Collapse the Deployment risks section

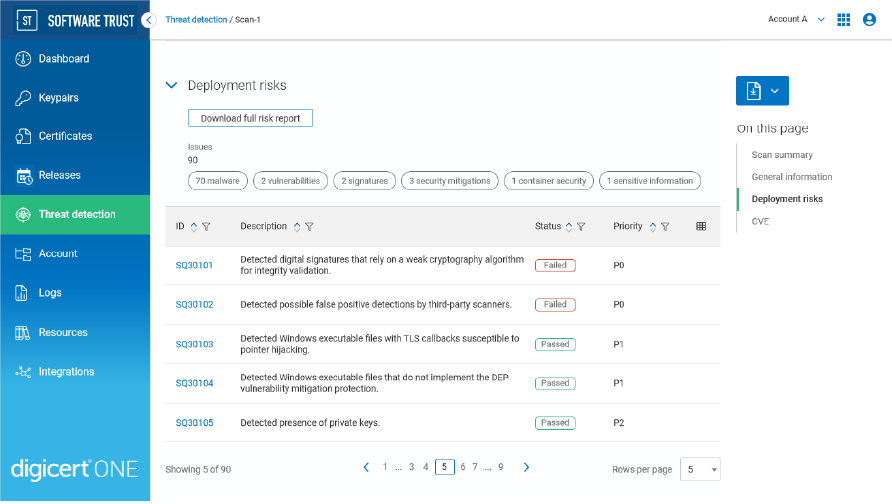pyautogui.click(x=171, y=85)
